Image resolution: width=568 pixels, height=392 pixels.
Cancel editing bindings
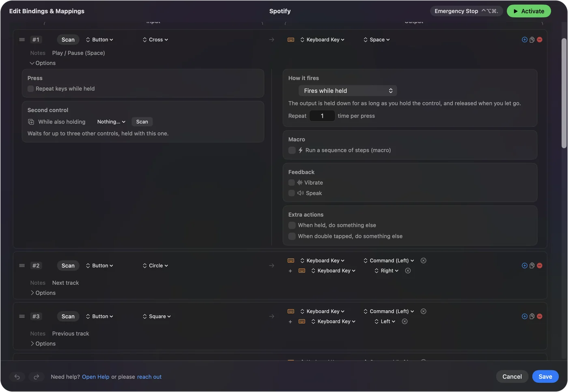[x=512, y=377]
